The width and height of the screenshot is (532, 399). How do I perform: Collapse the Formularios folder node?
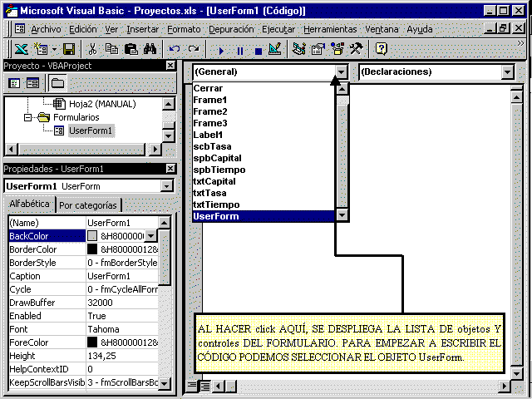[27, 118]
